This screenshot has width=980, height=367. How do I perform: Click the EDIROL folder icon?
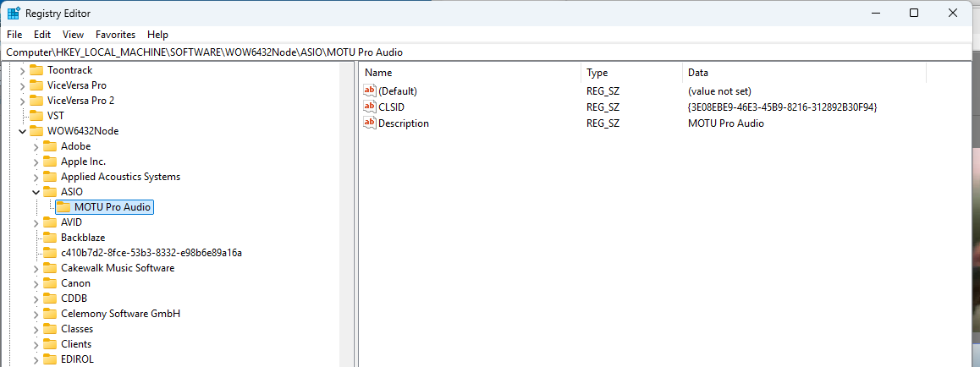[50, 359]
